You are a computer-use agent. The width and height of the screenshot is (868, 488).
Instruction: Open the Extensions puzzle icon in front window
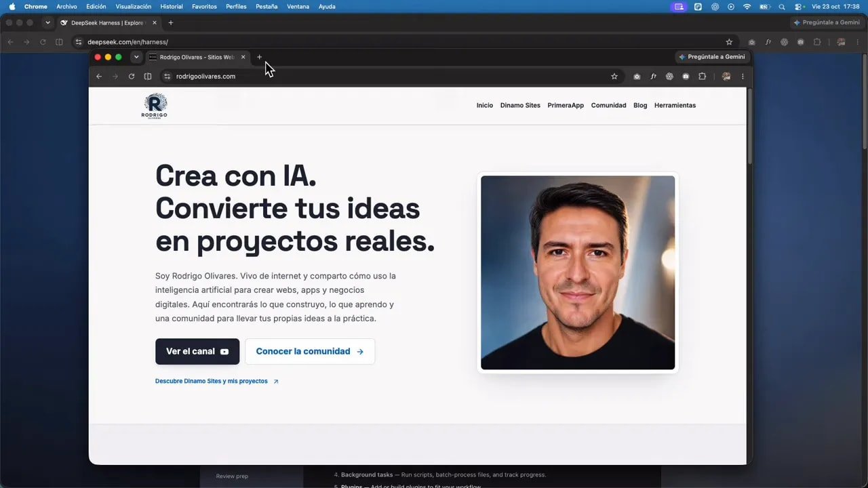click(702, 77)
